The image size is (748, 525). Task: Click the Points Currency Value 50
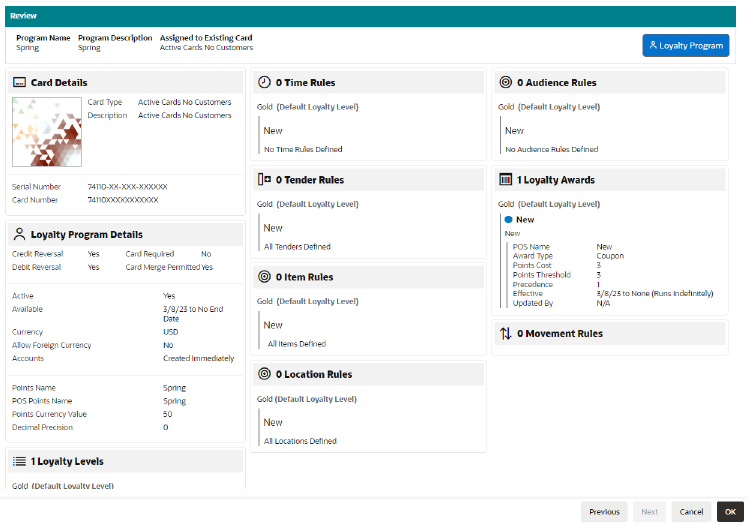(x=167, y=414)
